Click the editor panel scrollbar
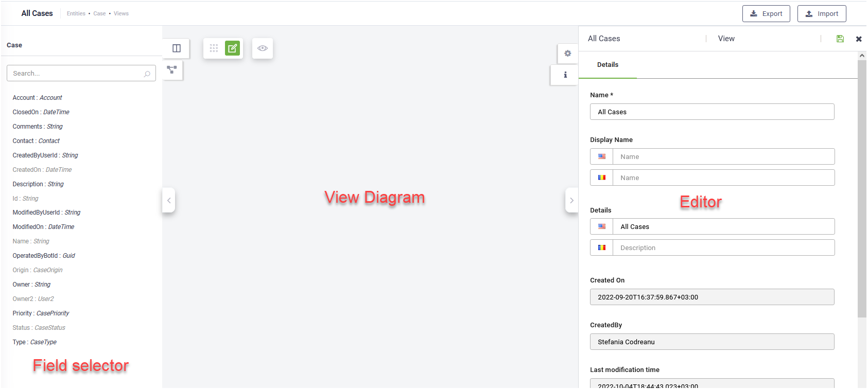Image resolution: width=868 pixels, height=389 pixels. click(x=862, y=188)
